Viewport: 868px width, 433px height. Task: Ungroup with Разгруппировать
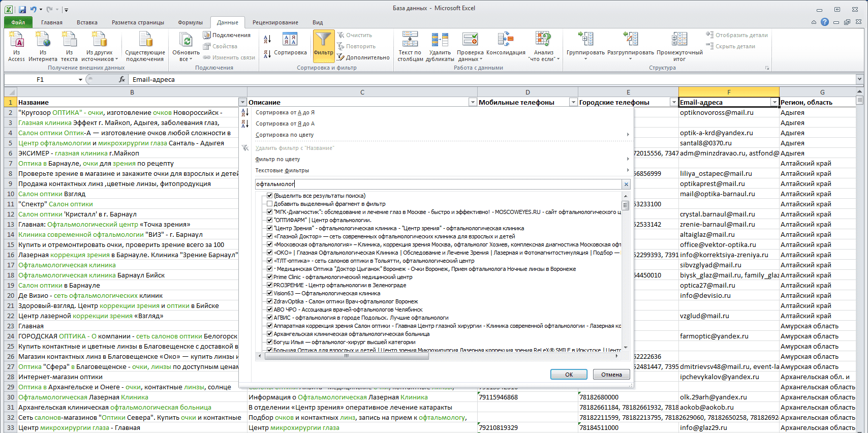click(x=631, y=46)
